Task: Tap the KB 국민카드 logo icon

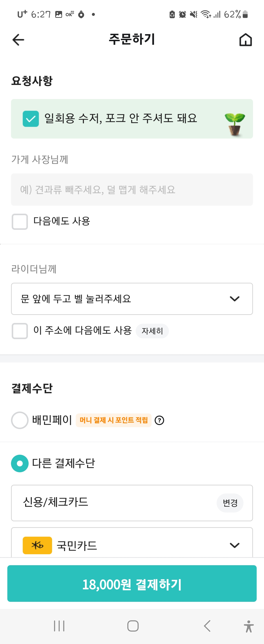Action: tap(37, 545)
